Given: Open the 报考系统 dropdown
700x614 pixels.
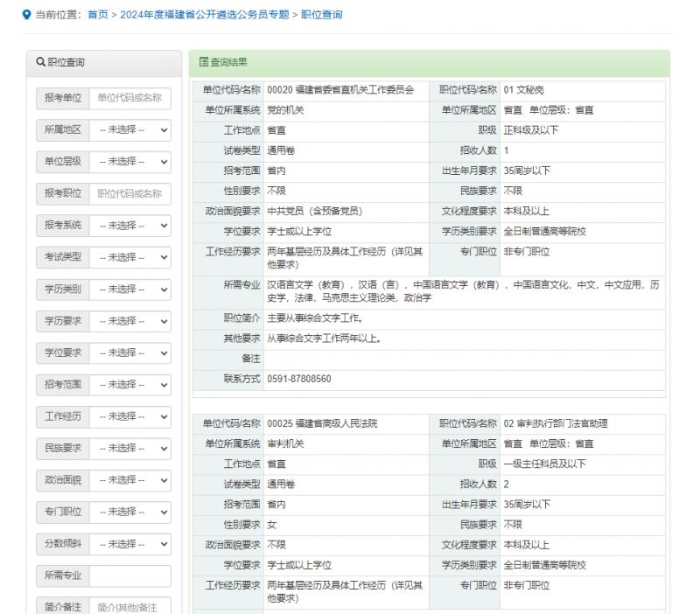Looking at the screenshot, I should click(x=129, y=226).
